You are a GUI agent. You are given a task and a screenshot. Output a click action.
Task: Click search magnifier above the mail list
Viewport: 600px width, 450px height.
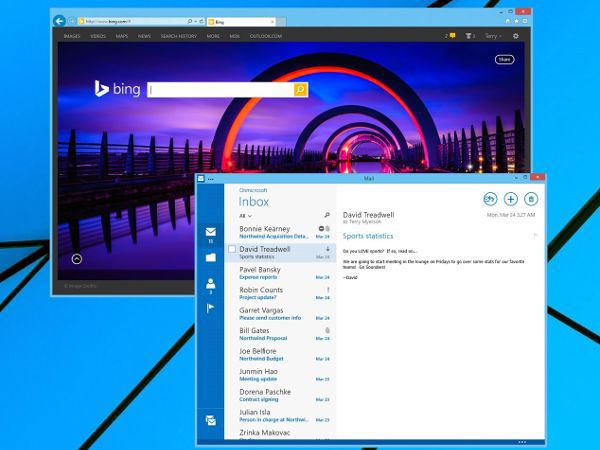click(x=327, y=215)
